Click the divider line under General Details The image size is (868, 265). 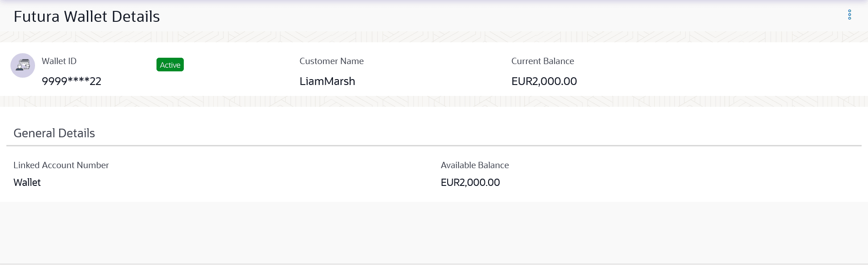click(x=434, y=146)
